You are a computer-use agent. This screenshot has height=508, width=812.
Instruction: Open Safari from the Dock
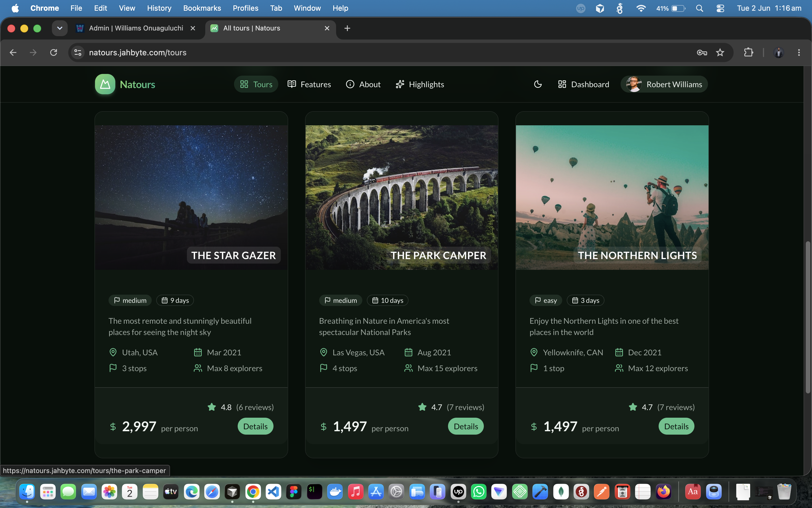coord(212,492)
